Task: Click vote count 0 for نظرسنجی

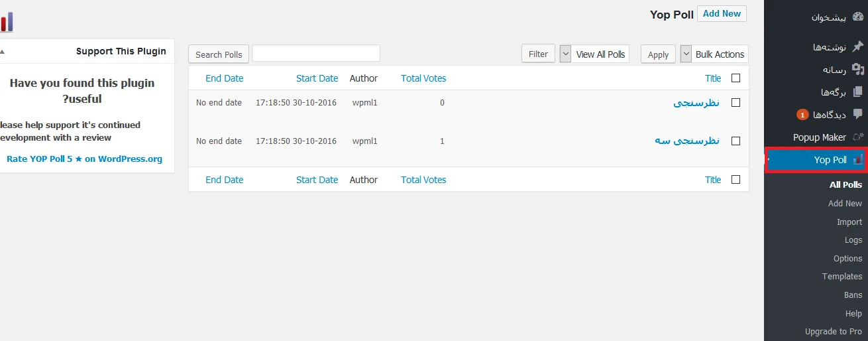Action: (x=442, y=103)
